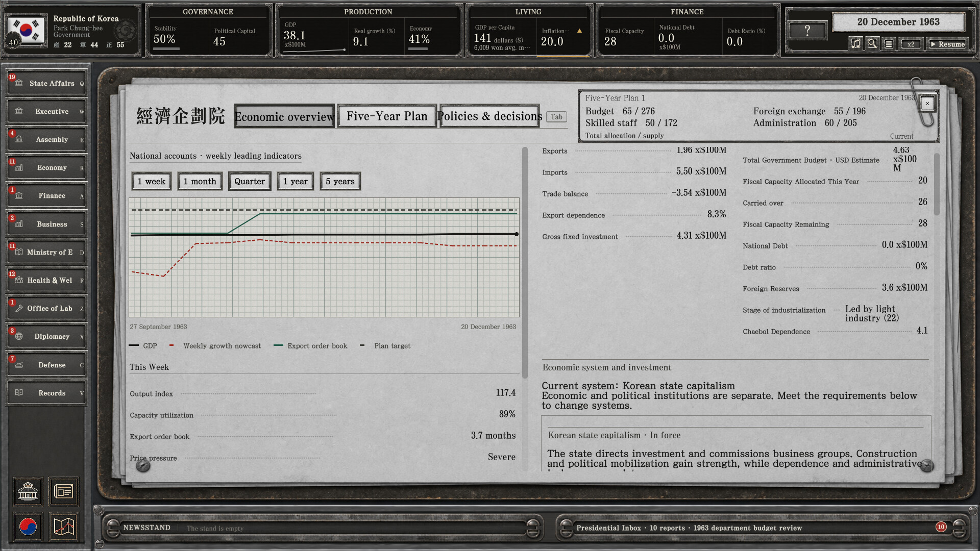Toggle the x2 game speed button
Image resolution: width=980 pixels, height=551 pixels.
(911, 44)
